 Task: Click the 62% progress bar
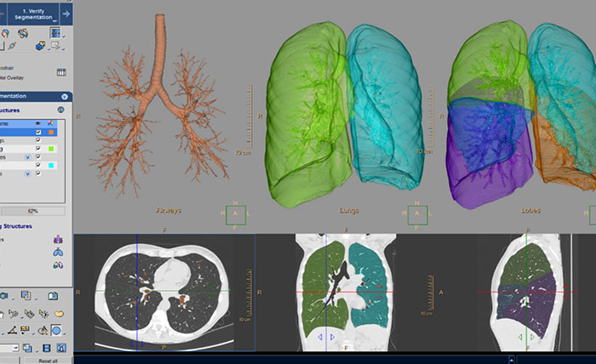tap(32, 211)
